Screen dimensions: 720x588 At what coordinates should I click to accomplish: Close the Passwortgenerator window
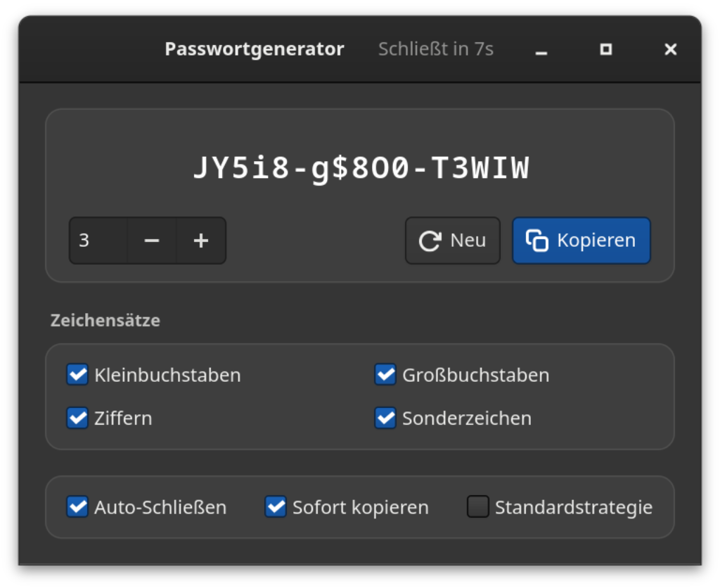(x=670, y=49)
